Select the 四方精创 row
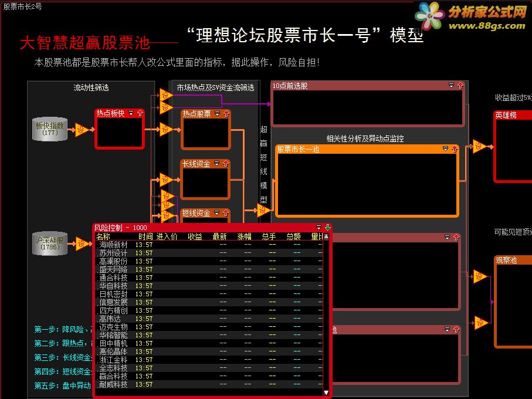Image resolution: width=532 pixels, height=399 pixels. [209, 310]
